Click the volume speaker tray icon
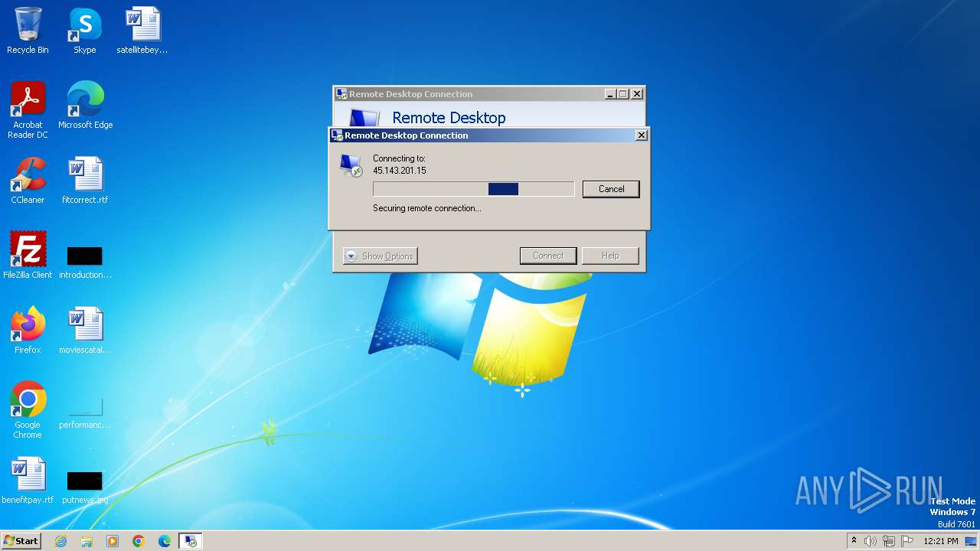 tap(871, 541)
